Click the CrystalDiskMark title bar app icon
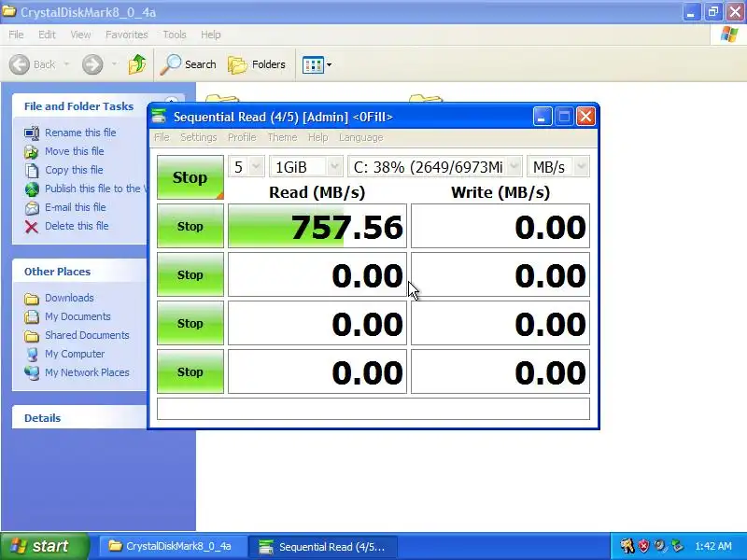747x560 pixels. click(159, 117)
